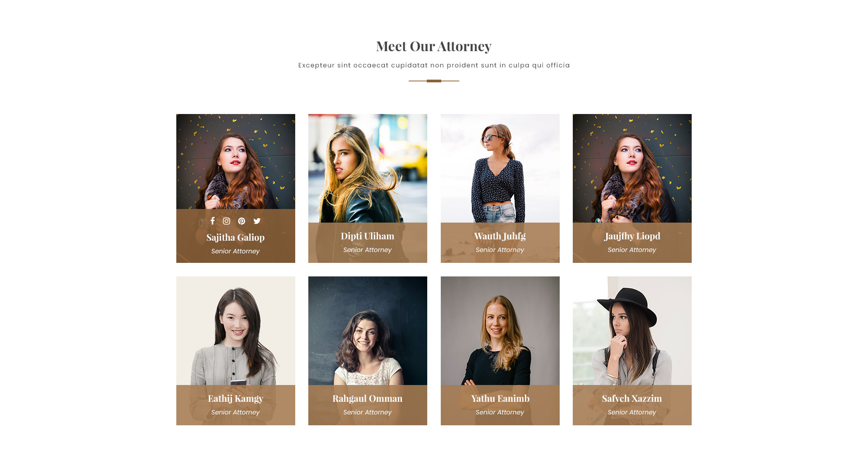This screenshot has width=868, height=466.
Task: Click the Meet Our Attorney heading
Action: tap(434, 46)
